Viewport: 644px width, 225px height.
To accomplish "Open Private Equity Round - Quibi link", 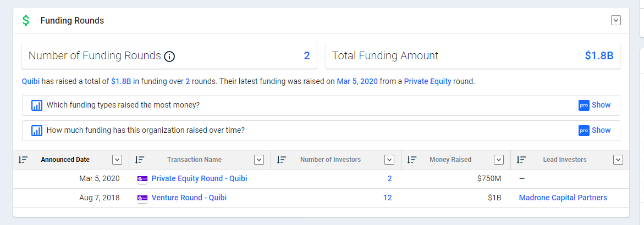I will pyautogui.click(x=199, y=178).
